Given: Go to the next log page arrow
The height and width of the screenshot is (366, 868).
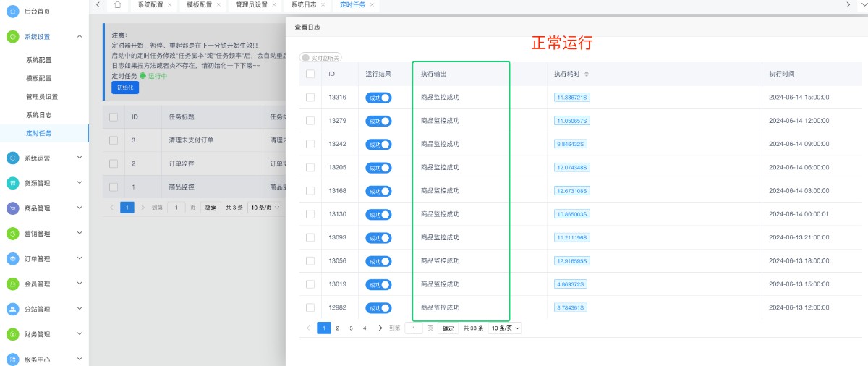Looking at the screenshot, I should click(x=380, y=328).
